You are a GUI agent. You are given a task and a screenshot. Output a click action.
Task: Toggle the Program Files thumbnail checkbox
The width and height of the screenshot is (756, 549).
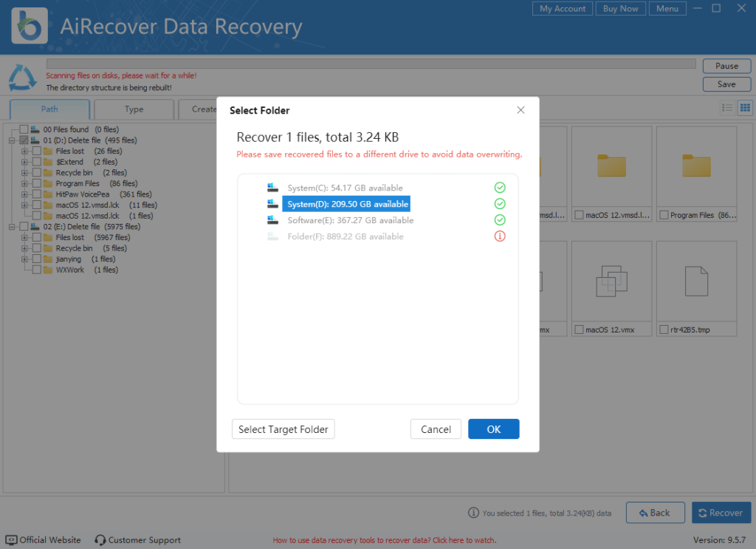click(x=664, y=216)
